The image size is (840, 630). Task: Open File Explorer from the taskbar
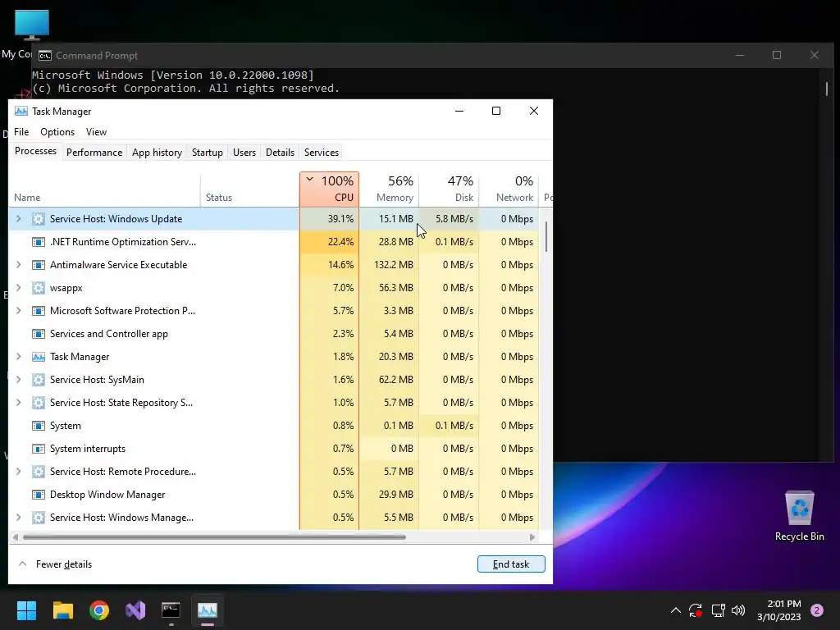tap(62, 610)
